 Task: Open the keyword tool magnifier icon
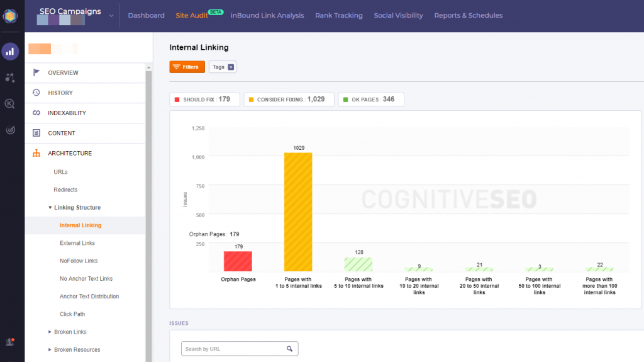pyautogui.click(x=10, y=104)
